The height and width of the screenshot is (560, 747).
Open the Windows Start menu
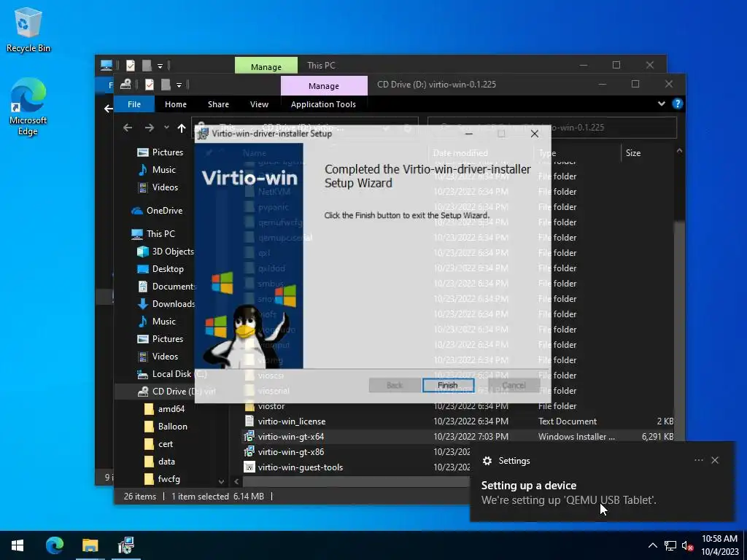click(18, 545)
